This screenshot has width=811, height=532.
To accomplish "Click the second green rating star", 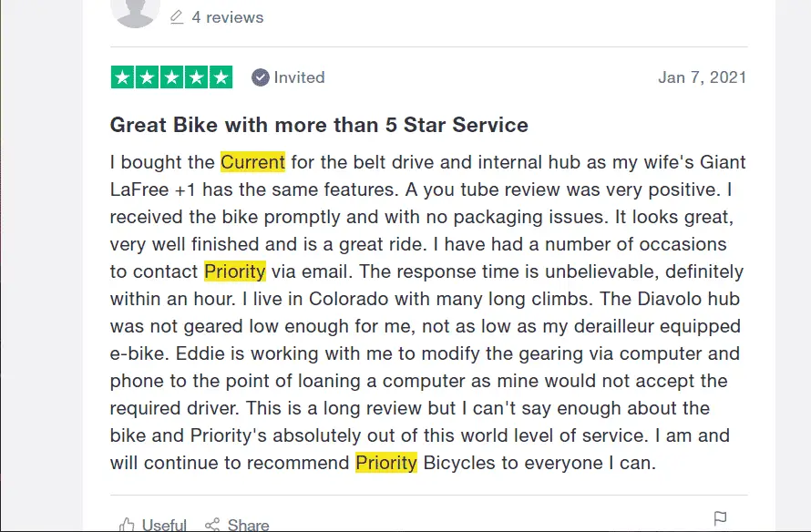I will pyautogui.click(x=147, y=77).
